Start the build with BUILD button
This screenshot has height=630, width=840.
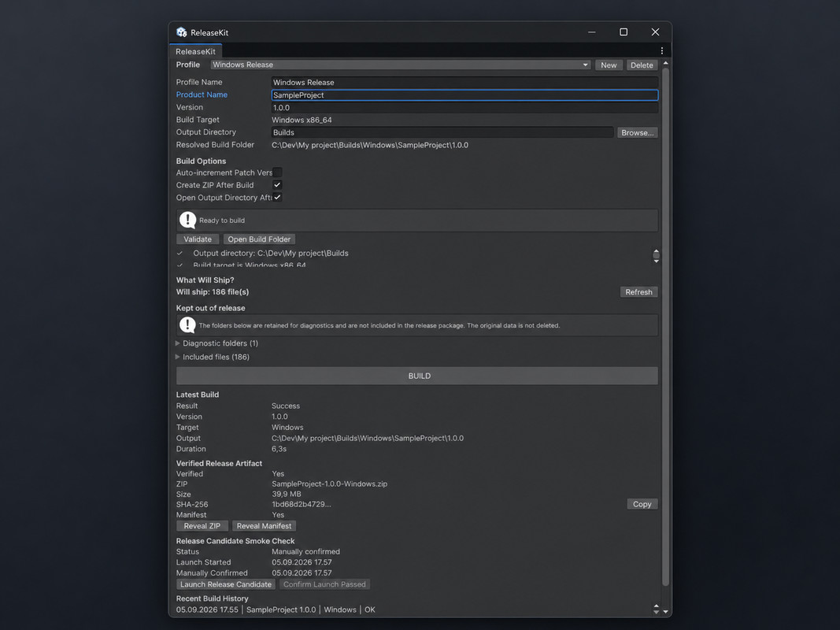tap(416, 376)
